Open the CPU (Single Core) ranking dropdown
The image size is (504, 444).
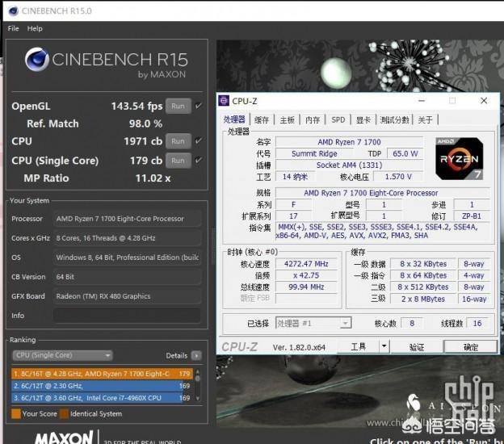click(x=62, y=355)
